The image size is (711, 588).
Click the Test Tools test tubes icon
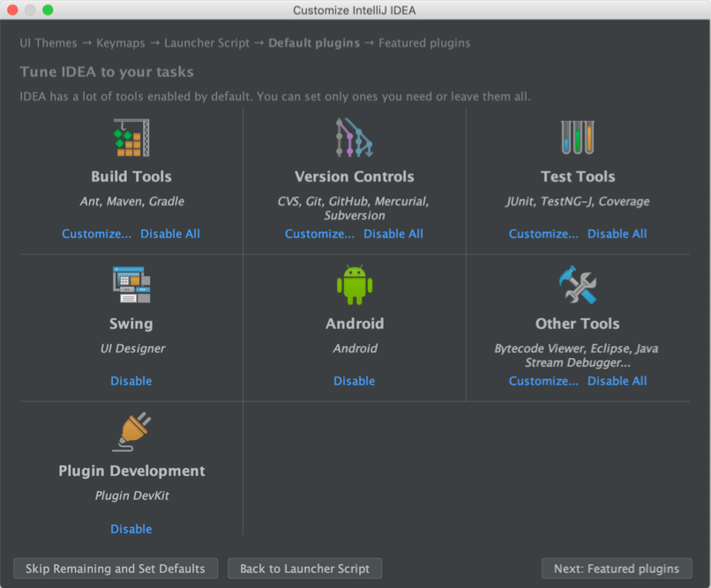[578, 138]
